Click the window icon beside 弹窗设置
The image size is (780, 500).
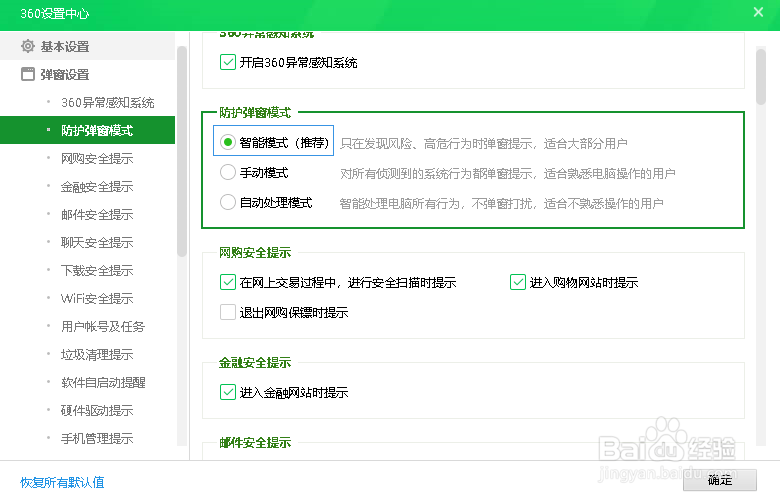pyautogui.click(x=28, y=74)
